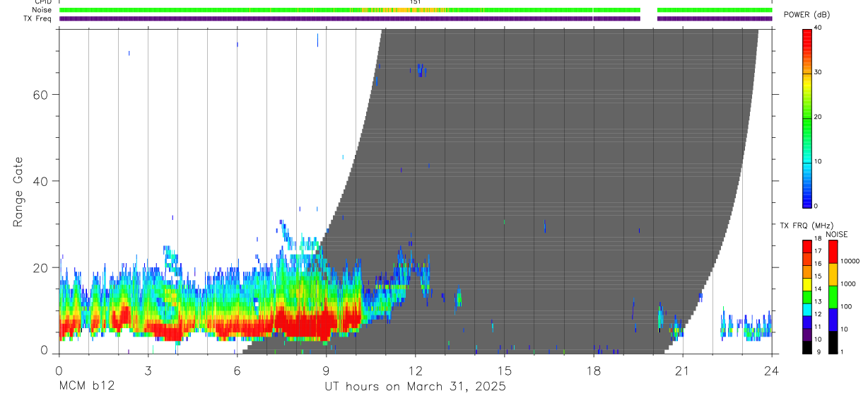Image resolution: width=868 pixels, height=401 pixels.
Task: Click the 21 hour tick label
Action: (x=683, y=370)
